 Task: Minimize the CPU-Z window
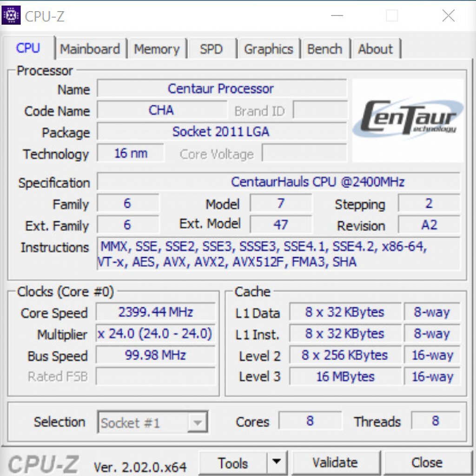pyautogui.click(x=337, y=15)
